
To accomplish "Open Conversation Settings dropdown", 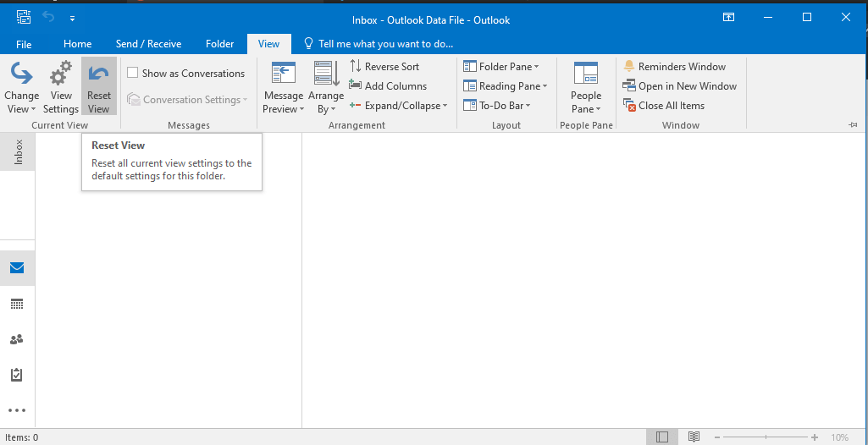I will coord(187,100).
